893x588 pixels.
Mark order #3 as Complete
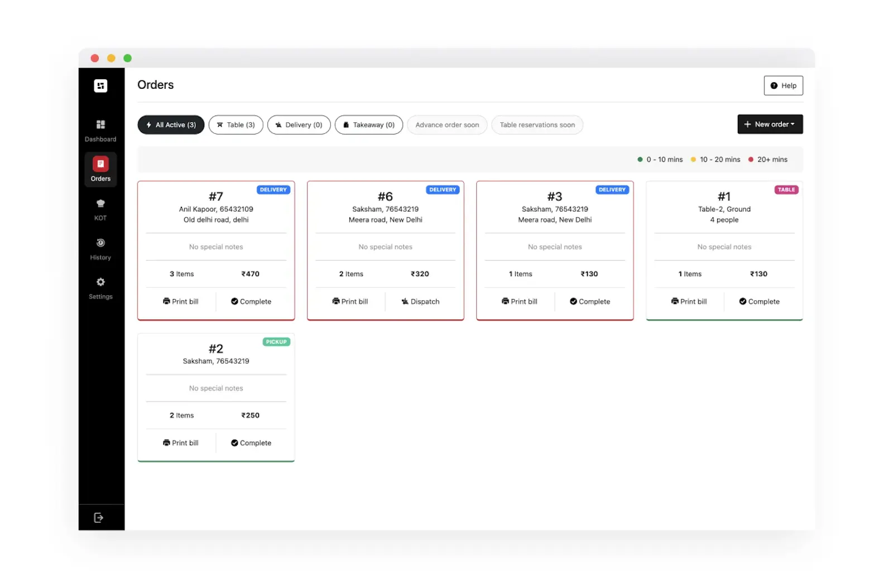[x=590, y=301]
